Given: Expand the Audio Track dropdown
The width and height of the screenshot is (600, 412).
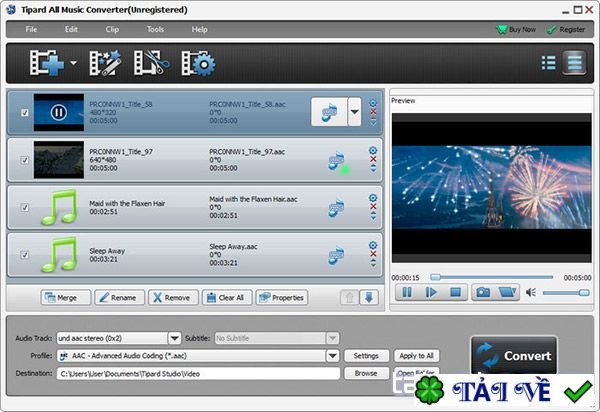Looking at the screenshot, I should point(175,339).
